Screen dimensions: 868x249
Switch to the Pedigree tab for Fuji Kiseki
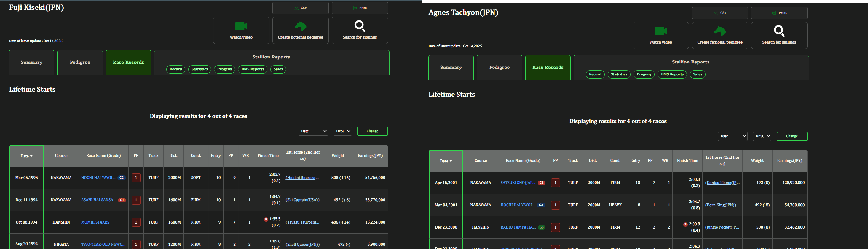(80, 62)
